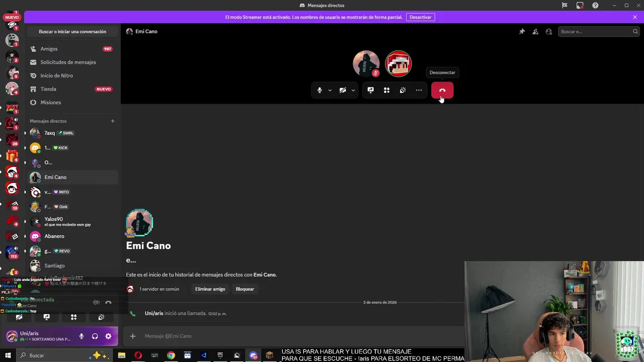Toggle mute in the user panel
Image resolution: width=644 pixels, height=362 pixels.
point(82,336)
